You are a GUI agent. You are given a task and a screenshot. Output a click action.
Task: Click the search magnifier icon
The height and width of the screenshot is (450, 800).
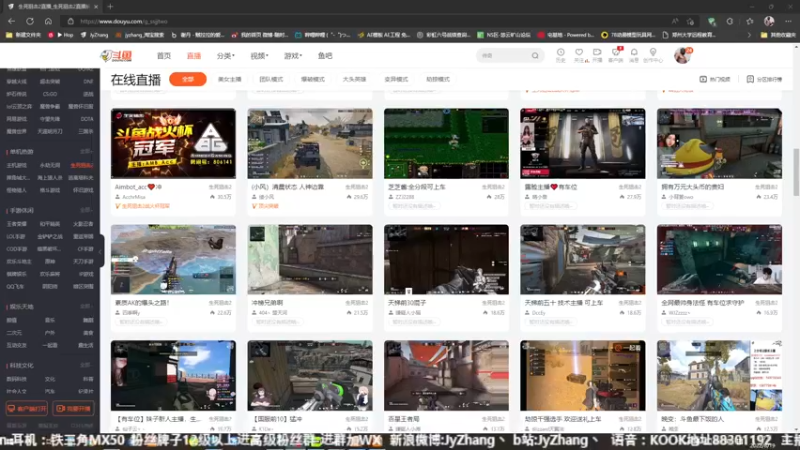(x=535, y=55)
